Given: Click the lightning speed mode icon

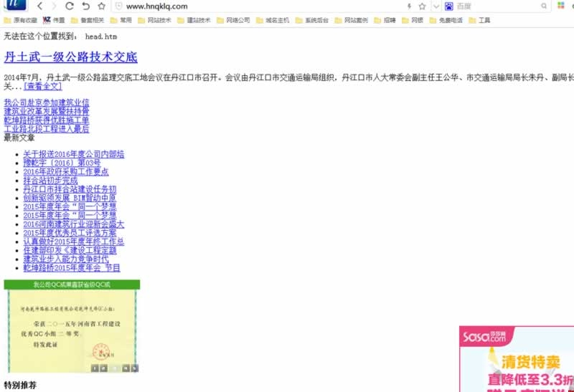Looking at the screenshot, I should [x=410, y=6].
